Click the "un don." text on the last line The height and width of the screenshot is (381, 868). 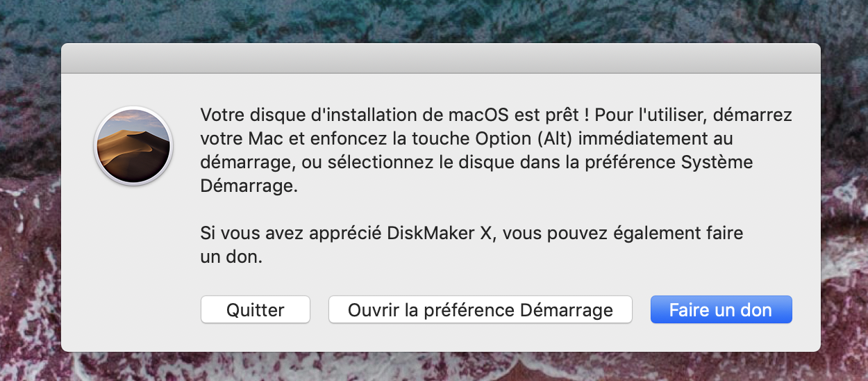click(231, 257)
